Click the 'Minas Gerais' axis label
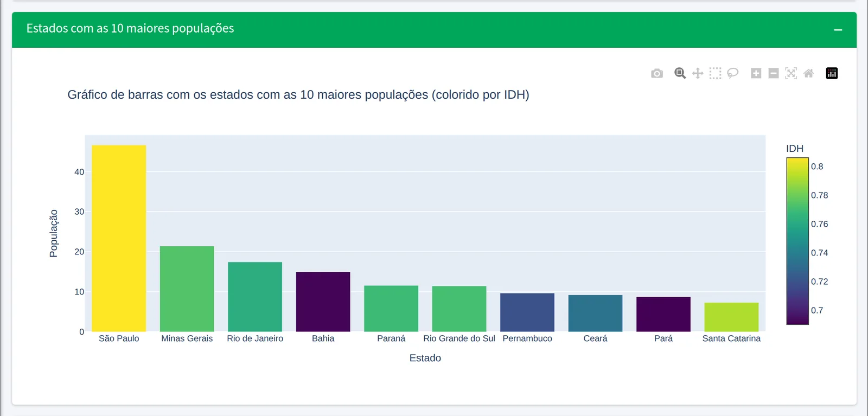Image resolution: width=868 pixels, height=416 pixels. click(x=187, y=338)
